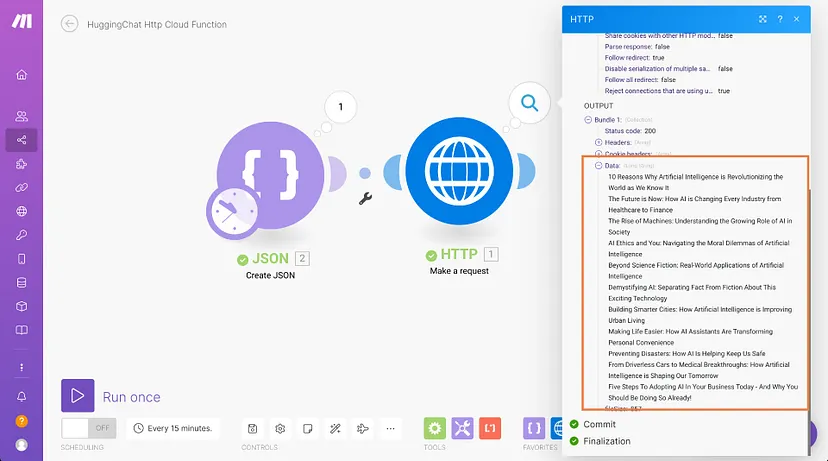This screenshot has height=461, width=828.
Task: Click the wrench icon between modules
Action: (366, 198)
